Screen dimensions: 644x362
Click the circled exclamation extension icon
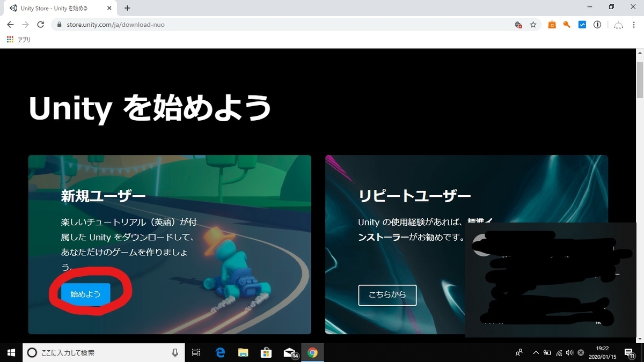(x=597, y=25)
